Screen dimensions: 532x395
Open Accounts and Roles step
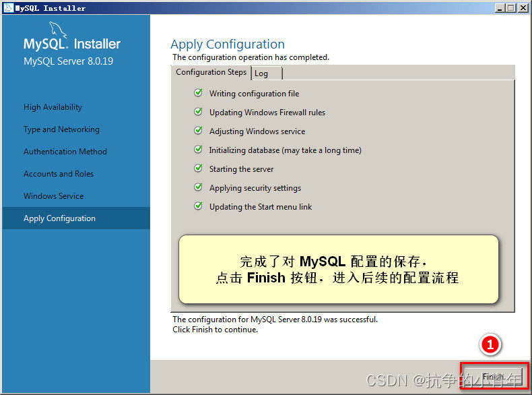click(x=59, y=174)
